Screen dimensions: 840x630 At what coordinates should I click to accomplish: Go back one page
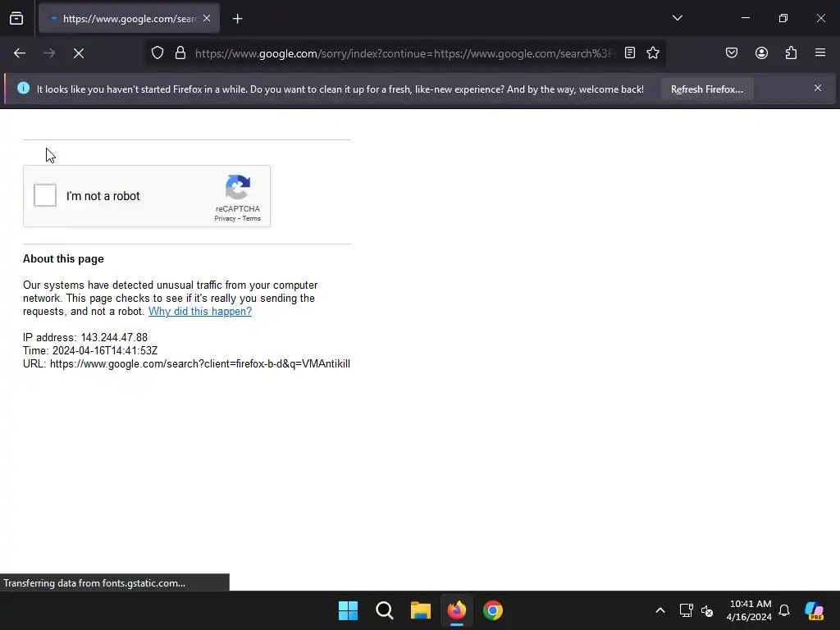coord(20,53)
